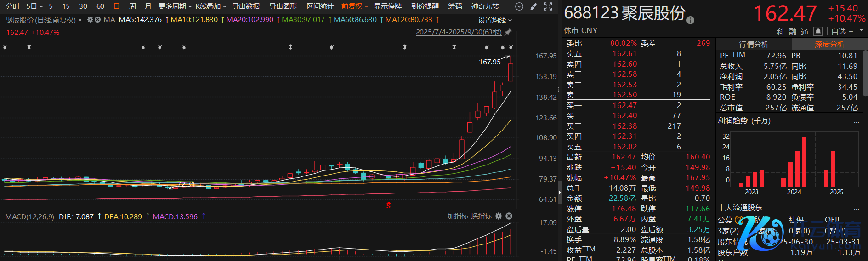Expand the 更多周期 dropdown
Screen dimensions: 868x261
click(175, 6)
